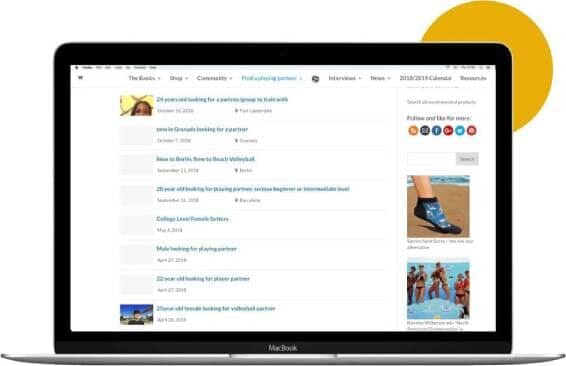The height and width of the screenshot is (366, 566).
Task: Click the Apple menu icon
Action: pos(77,67)
